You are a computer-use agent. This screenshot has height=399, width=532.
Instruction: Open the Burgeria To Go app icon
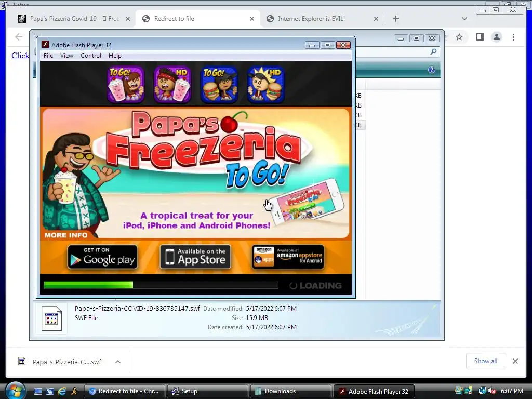tap(219, 85)
